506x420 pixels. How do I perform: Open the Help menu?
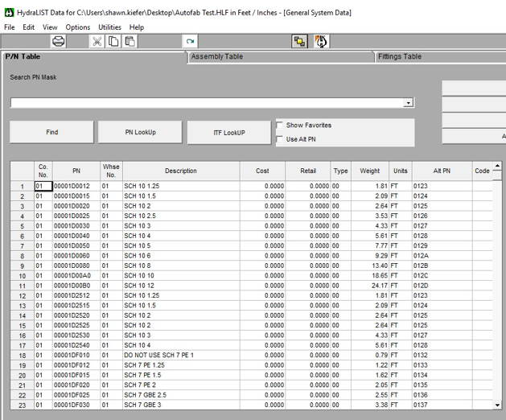[137, 27]
